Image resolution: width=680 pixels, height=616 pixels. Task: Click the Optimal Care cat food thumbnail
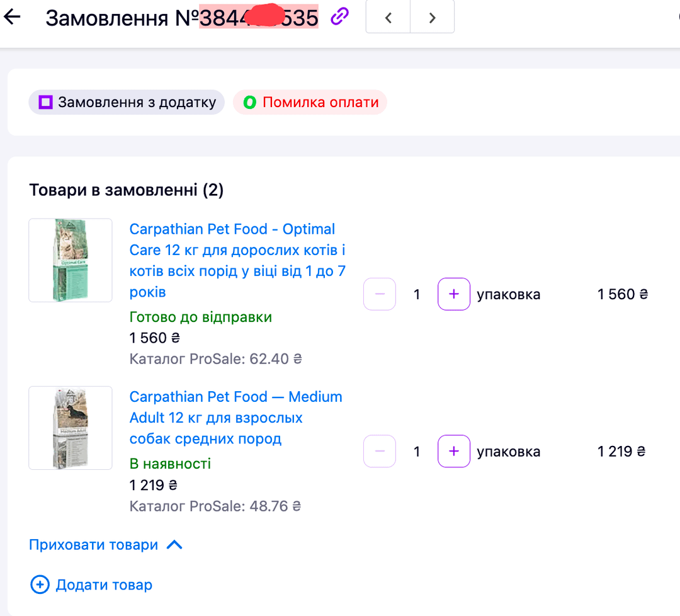[71, 260]
